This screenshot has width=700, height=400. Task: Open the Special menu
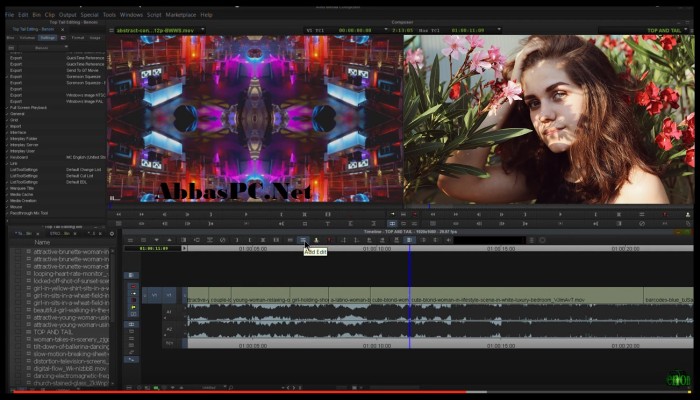(89, 15)
